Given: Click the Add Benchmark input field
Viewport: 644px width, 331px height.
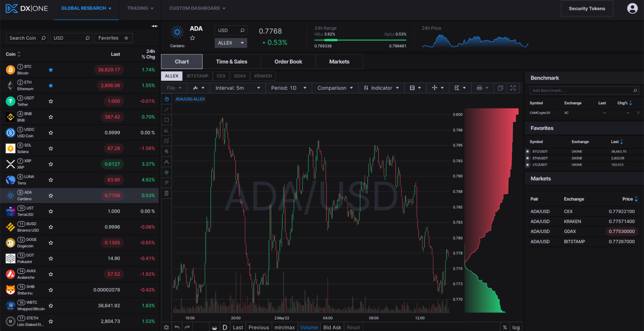Looking at the screenshot, I should pyautogui.click(x=584, y=91).
